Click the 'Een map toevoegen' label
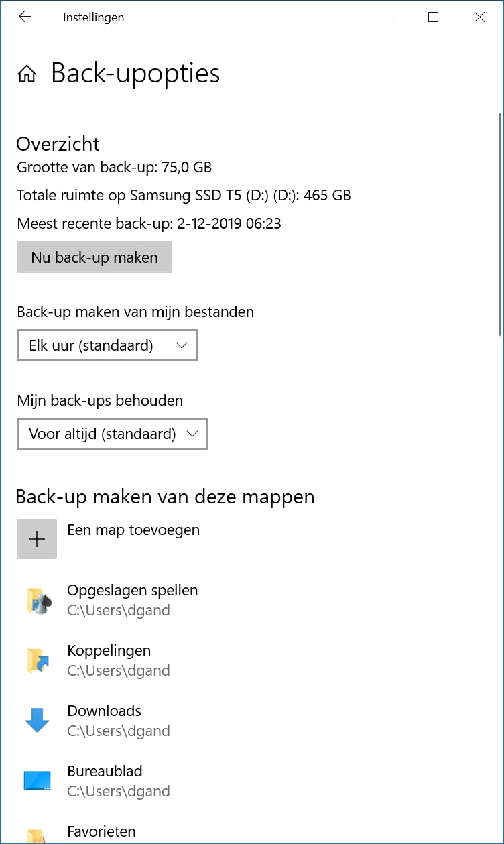Image resolution: width=504 pixels, height=844 pixels. click(x=133, y=530)
